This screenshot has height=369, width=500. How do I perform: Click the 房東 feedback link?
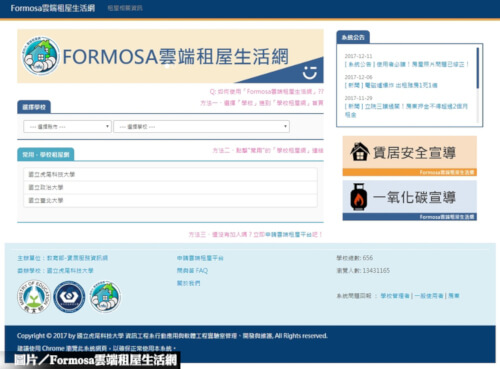pyautogui.click(x=454, y=296)
